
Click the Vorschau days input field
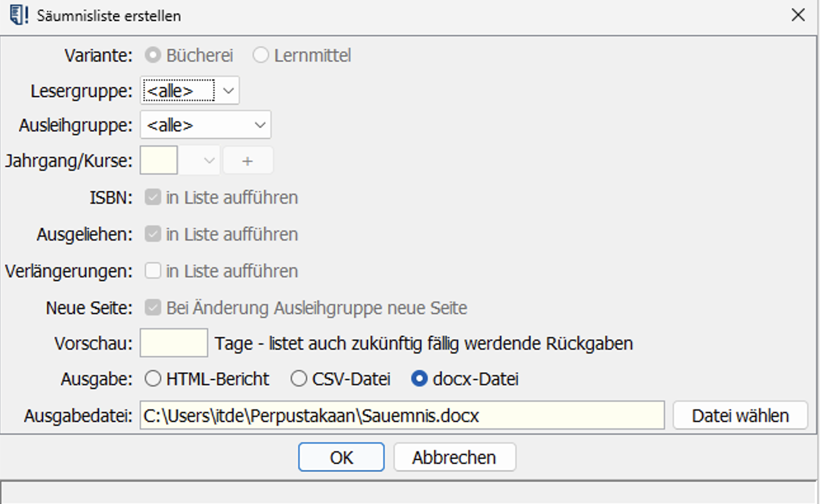[x=174, y=343]
